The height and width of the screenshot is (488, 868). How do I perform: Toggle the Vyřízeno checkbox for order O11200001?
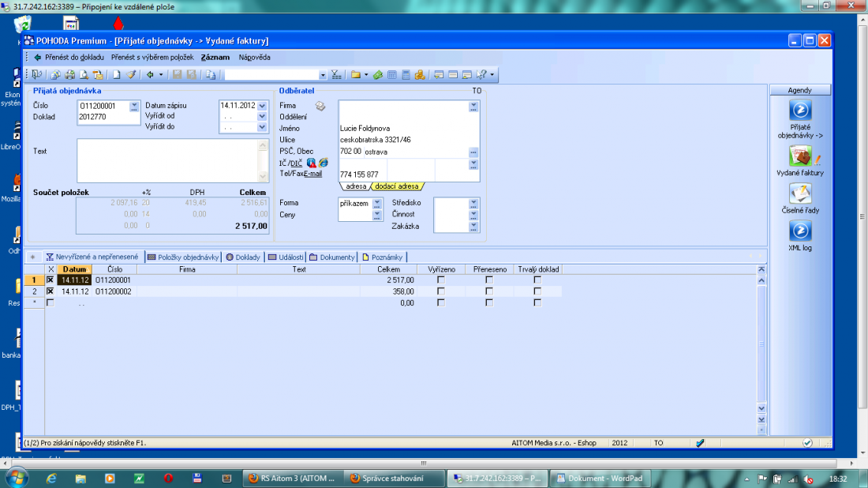441,280
